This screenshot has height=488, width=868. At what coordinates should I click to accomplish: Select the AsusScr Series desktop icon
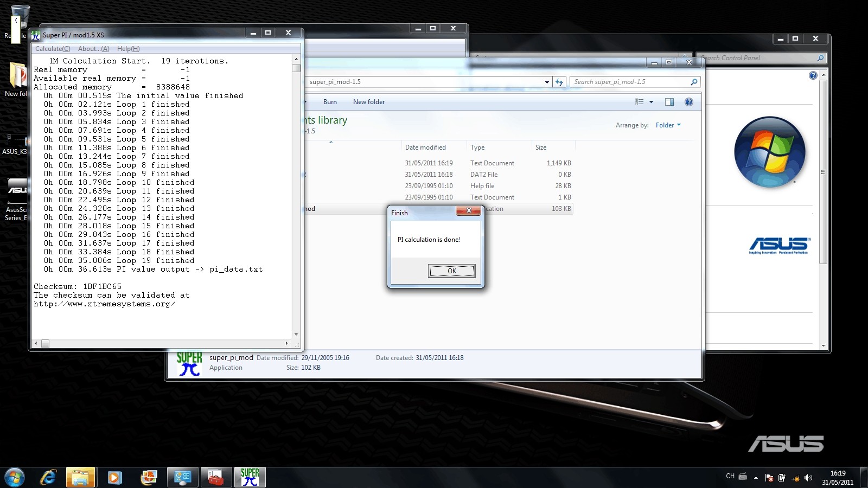(16, 200)
